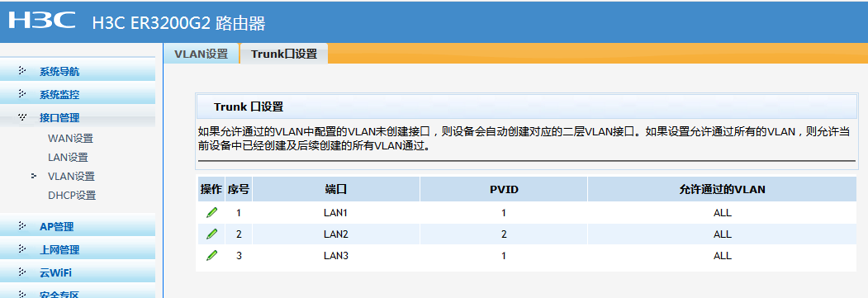Click the edit pencil icon for LAN1

(x=211, y=212)
